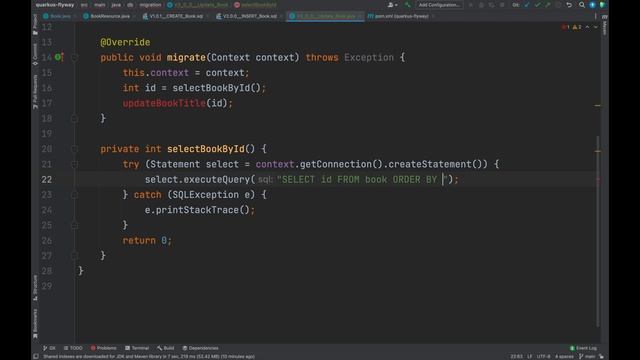Click the Run play icon
Viewport: 640px width, 360px height.
tap(471, 5)
